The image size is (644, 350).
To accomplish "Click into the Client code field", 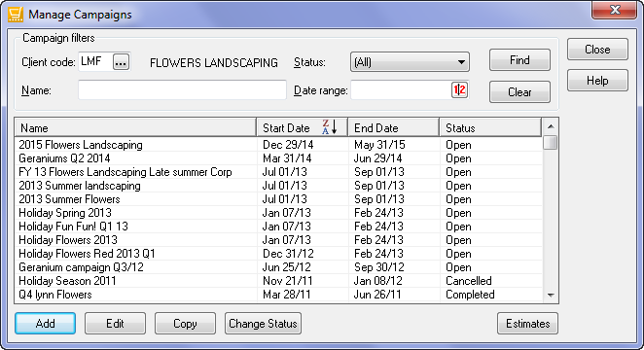I will coord(95,62).
